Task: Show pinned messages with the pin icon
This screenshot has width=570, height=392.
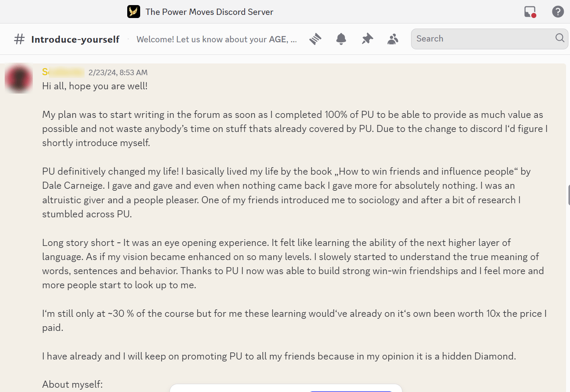Action: (x=367, y=39)
